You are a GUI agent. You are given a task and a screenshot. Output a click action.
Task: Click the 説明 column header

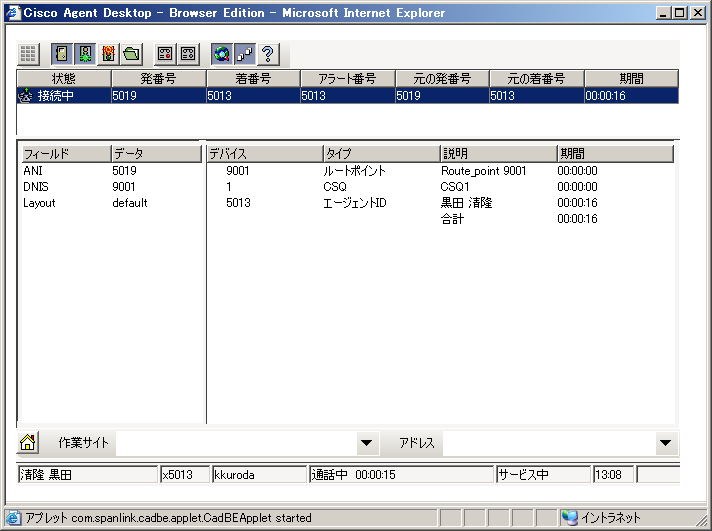click(499, 154)
